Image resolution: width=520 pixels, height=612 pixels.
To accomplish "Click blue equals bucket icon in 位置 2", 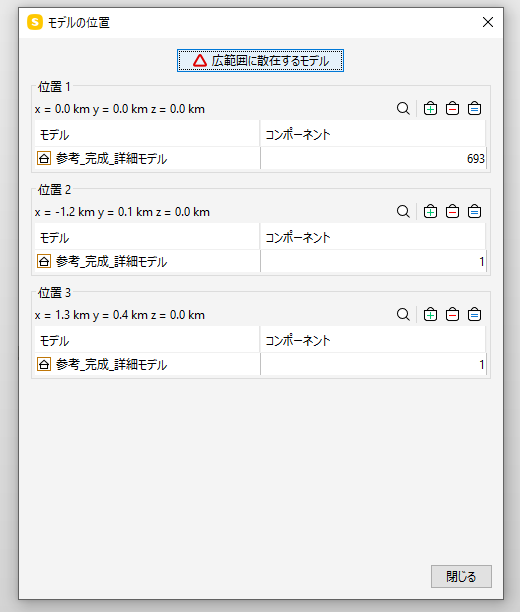I will pos(474,212).
